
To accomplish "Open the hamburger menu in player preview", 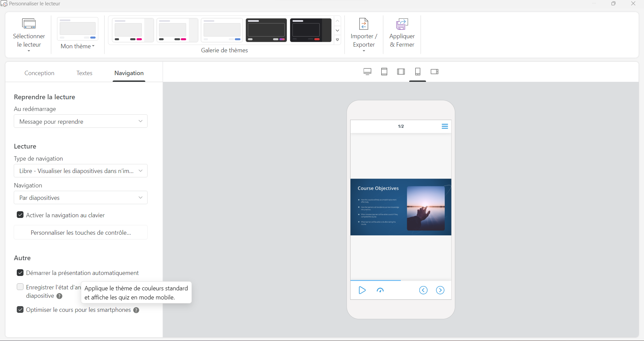I will coord(445,126).
